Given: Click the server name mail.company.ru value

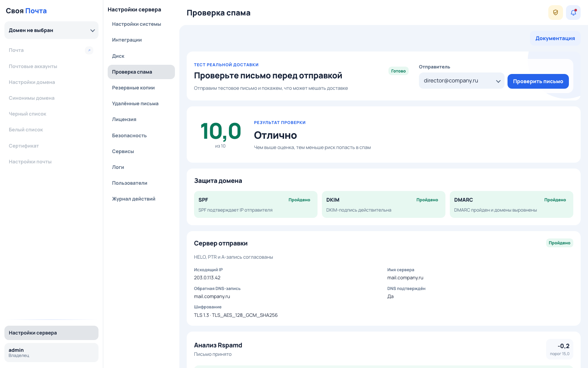Looking at the screenshot, I should [405, 278].
